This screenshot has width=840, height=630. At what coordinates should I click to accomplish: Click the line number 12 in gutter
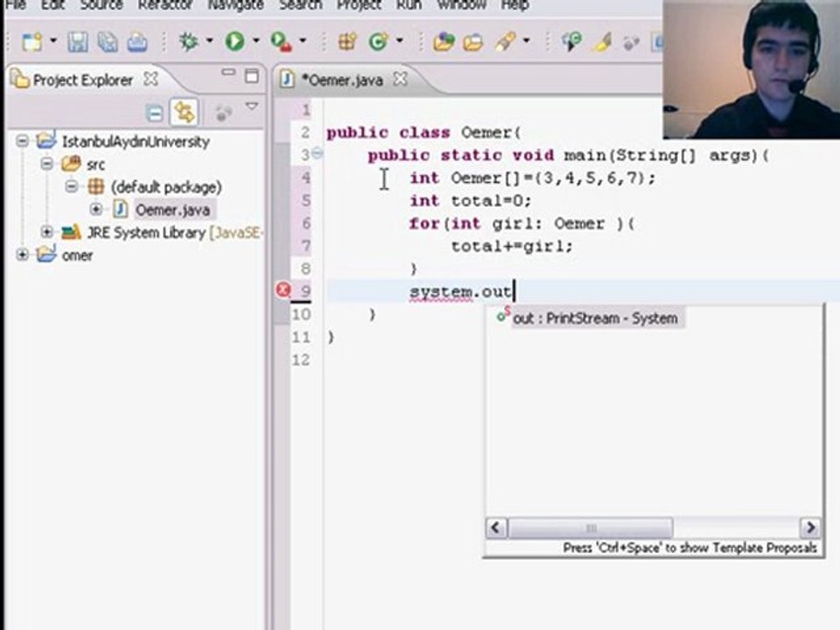pos(301,360)
